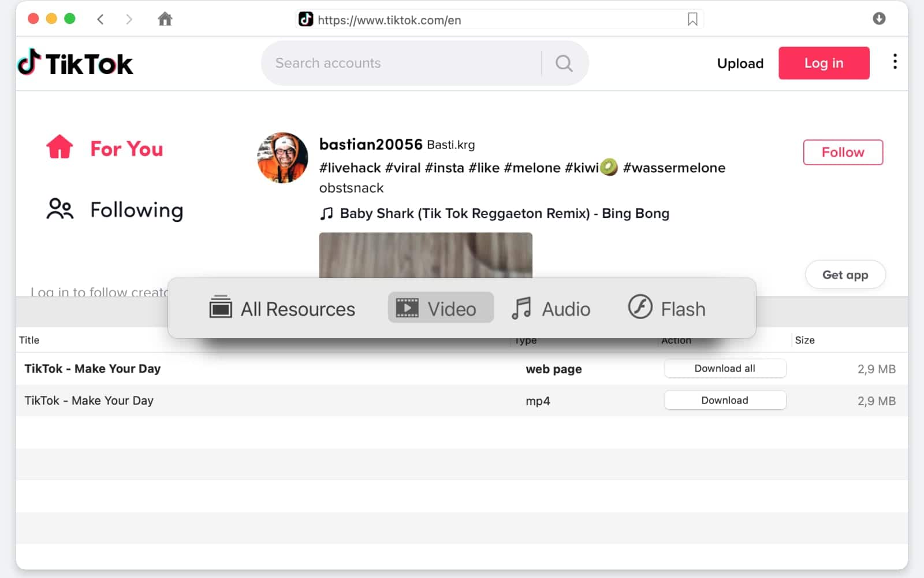This screenshot has height=578, width=924.
Task: Play the video thumbnail preview
Action: pos(426,255)
